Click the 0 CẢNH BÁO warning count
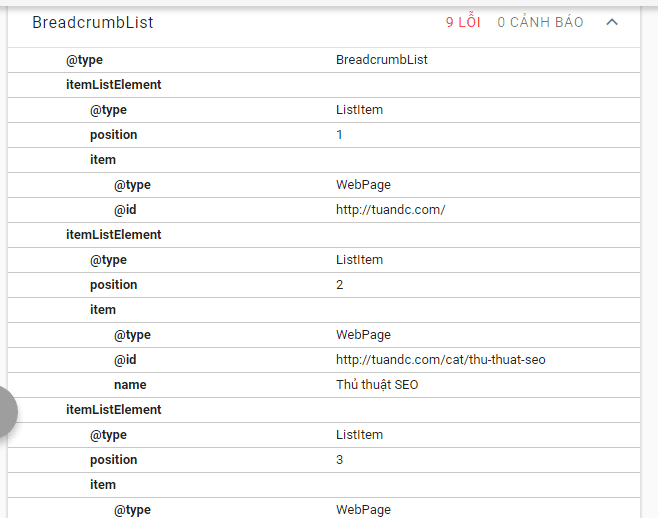 point(540,22)
